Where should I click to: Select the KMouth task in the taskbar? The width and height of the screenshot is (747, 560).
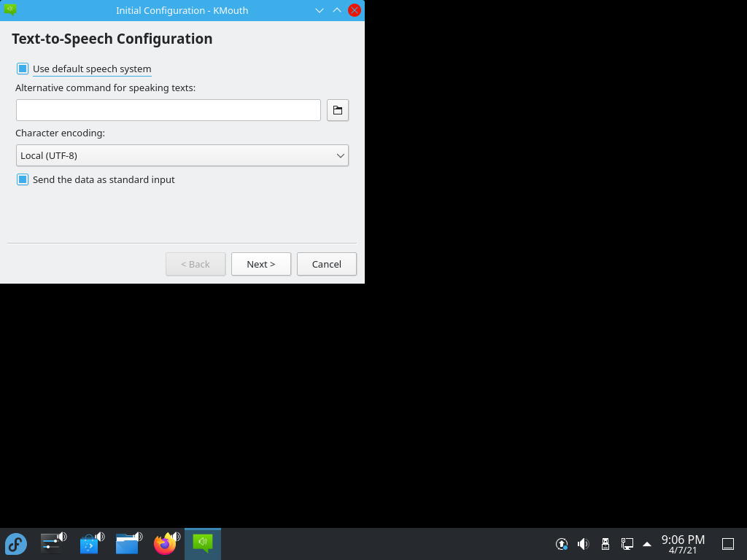(203, 544)
